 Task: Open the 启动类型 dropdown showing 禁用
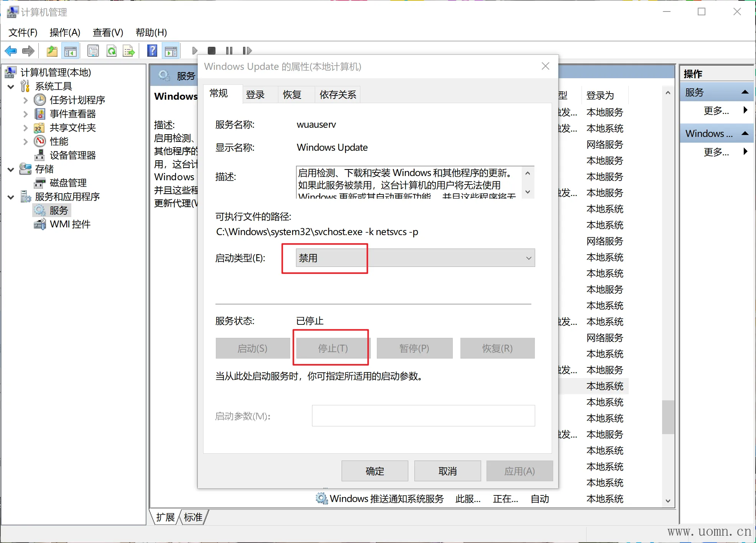[415, 258]
